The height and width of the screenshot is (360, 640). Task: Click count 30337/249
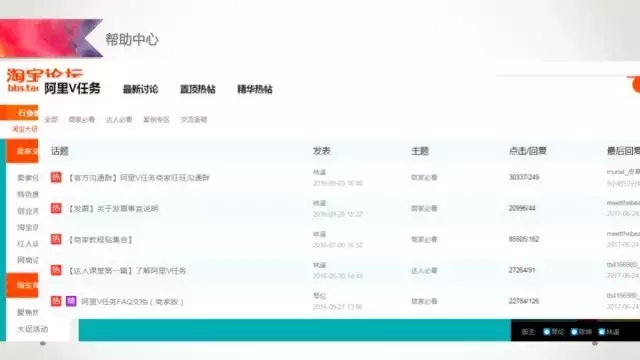524,177
